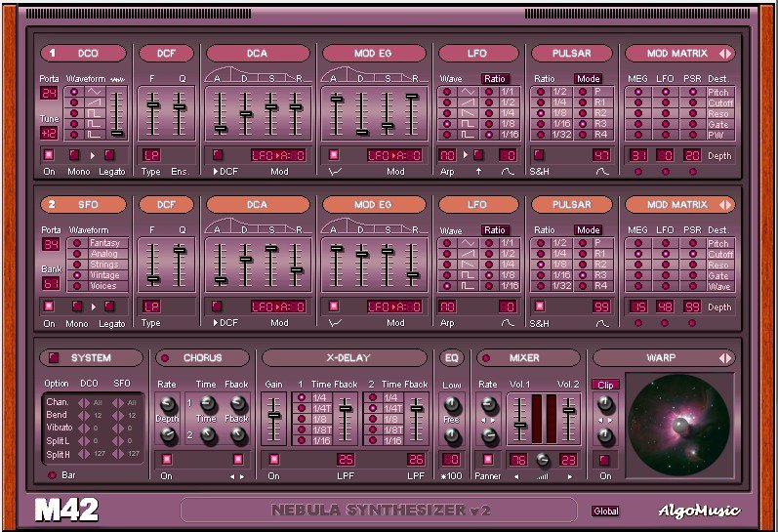Toggle the Chorus On switch
The width and height of the screenshot is (778, 532).
tap(166, 459)
